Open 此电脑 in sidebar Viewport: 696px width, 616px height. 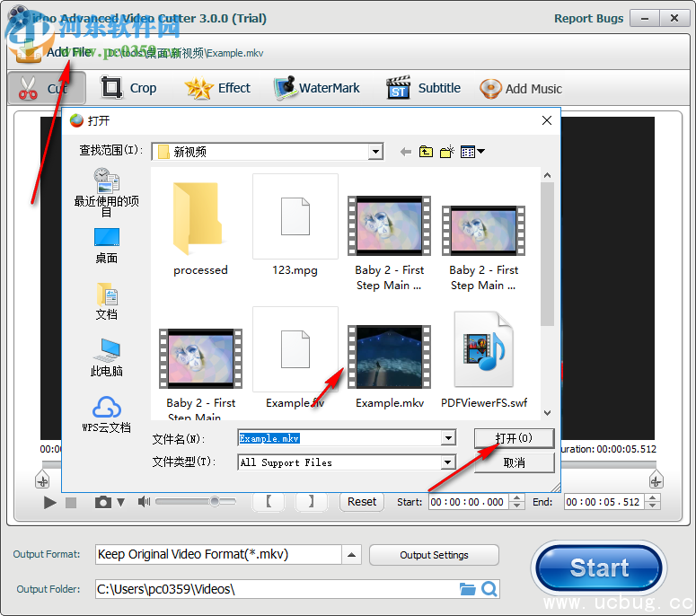[x=107, y=357]
